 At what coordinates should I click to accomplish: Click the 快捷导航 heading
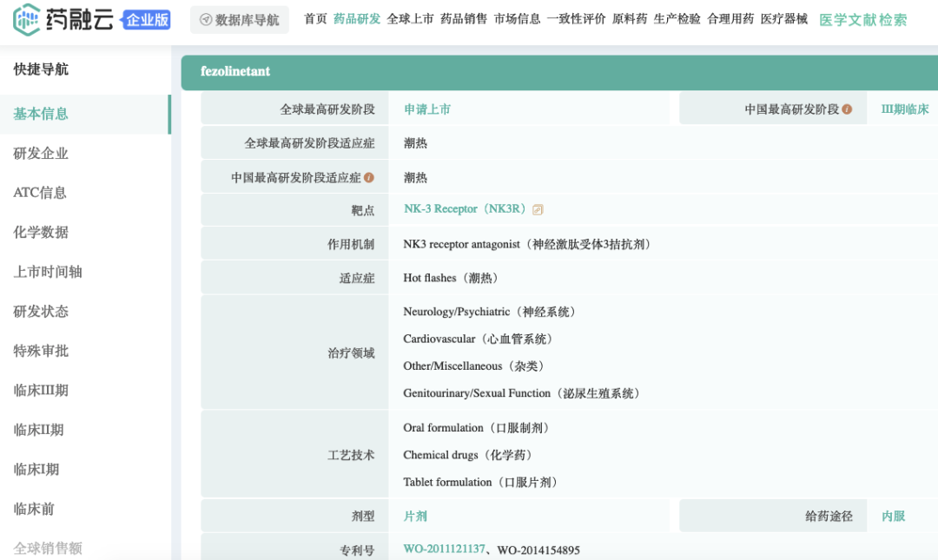click(41, 69)
